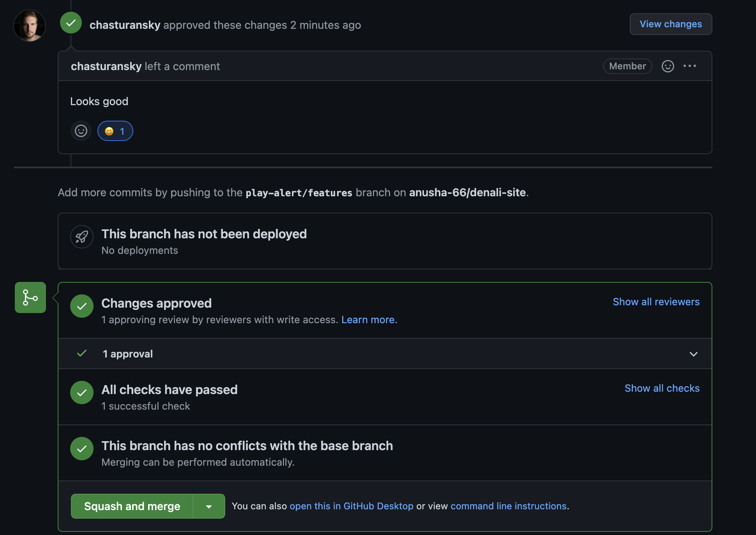Screen dimensions: 756x535
Task: Open the comment options kebab menu
Action: point(690,66)
